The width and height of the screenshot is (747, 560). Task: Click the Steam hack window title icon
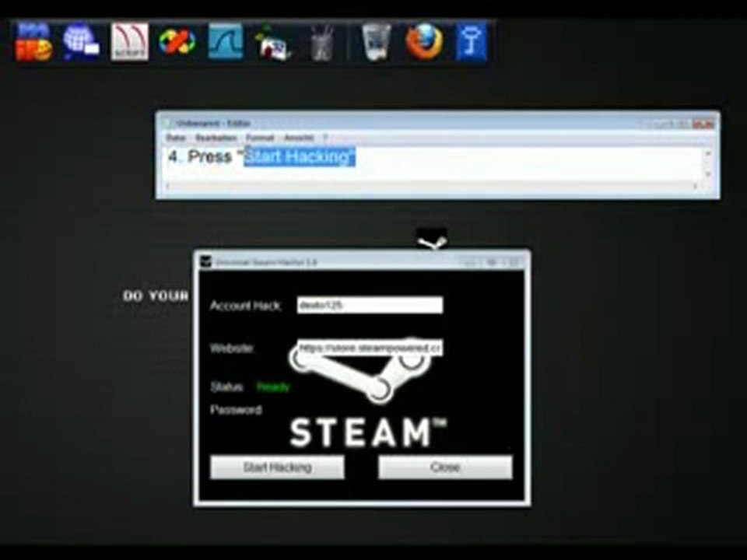pos(205,261)
